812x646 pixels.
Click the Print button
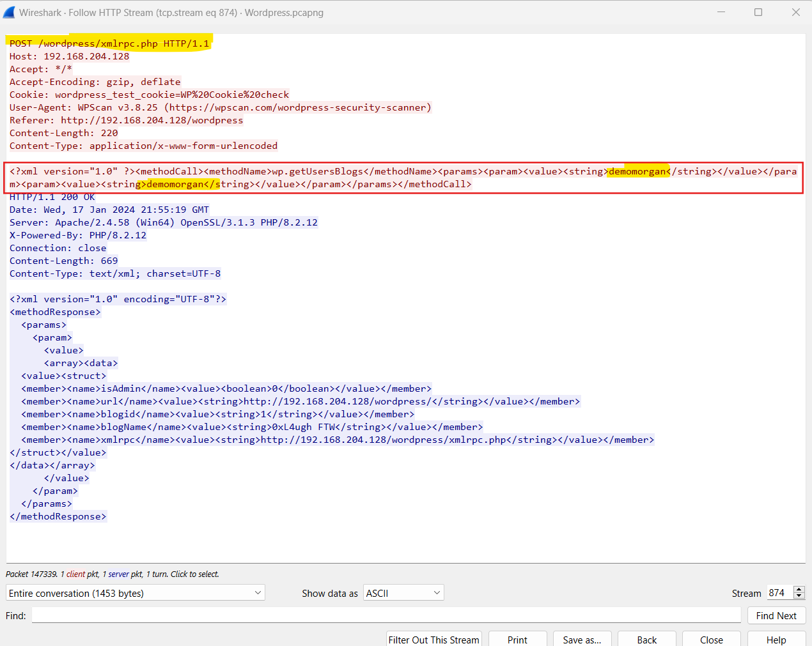517,639
